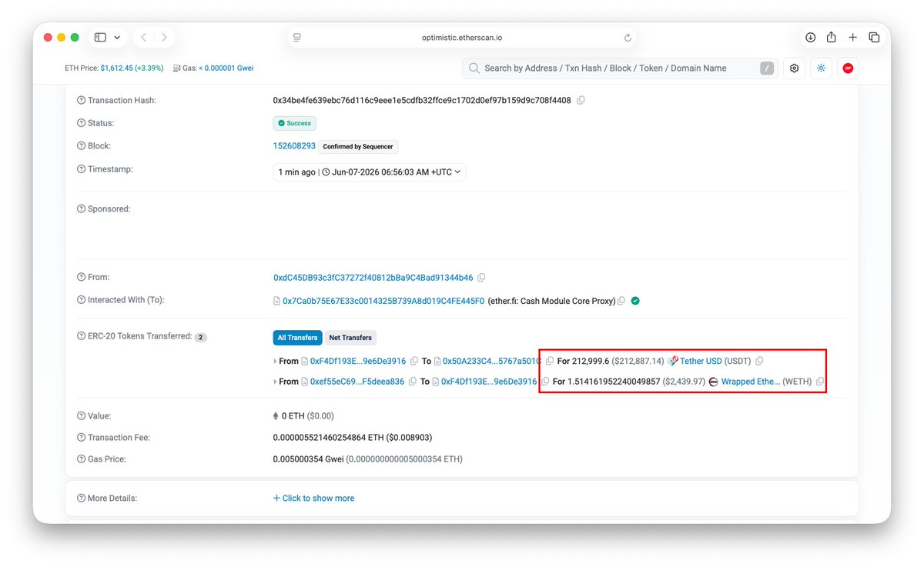This screenshot has width=924, height=567.
Task: Open help for Interacted With field
Action: (x=82, y=300)
